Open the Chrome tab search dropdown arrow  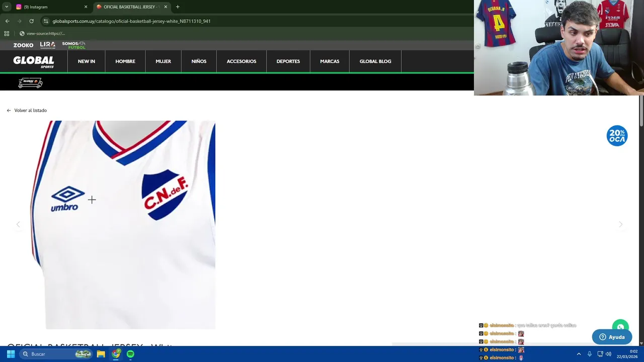point(7,7)
